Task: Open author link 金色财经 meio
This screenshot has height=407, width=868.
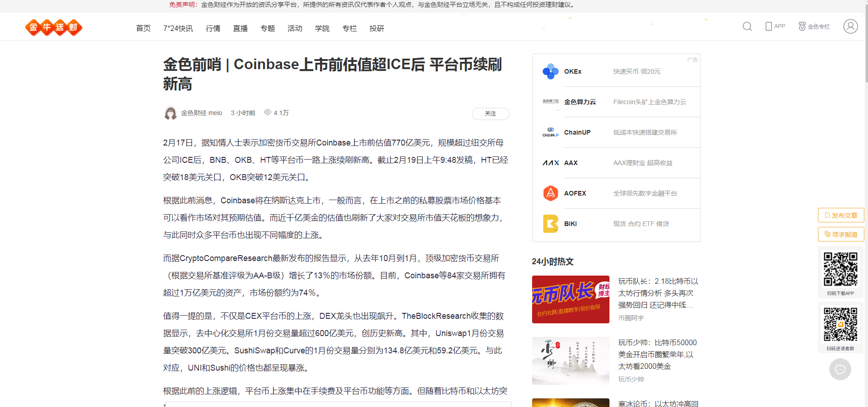Action: click(x=202, y=113)
